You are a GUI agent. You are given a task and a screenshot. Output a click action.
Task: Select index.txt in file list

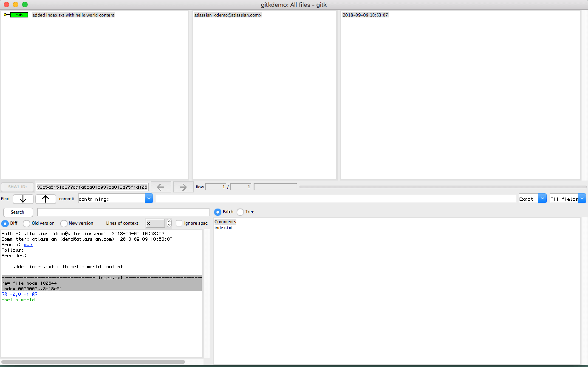tap(223, 228)
